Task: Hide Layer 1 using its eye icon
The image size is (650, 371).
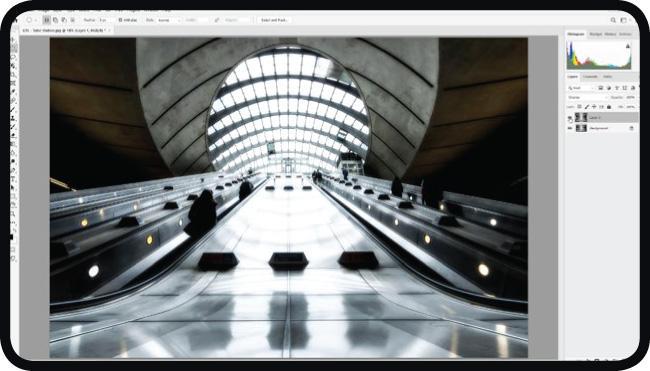Action: [570, 118]
